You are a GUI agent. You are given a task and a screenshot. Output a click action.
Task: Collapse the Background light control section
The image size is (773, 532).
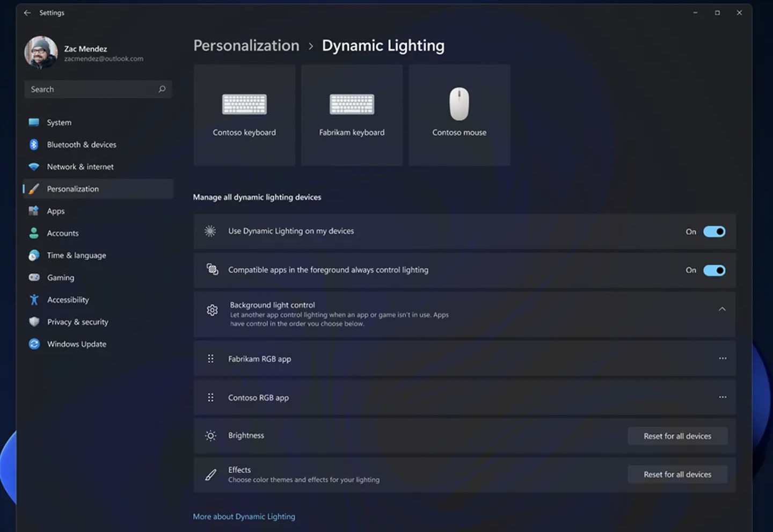[x=722, y=309]
